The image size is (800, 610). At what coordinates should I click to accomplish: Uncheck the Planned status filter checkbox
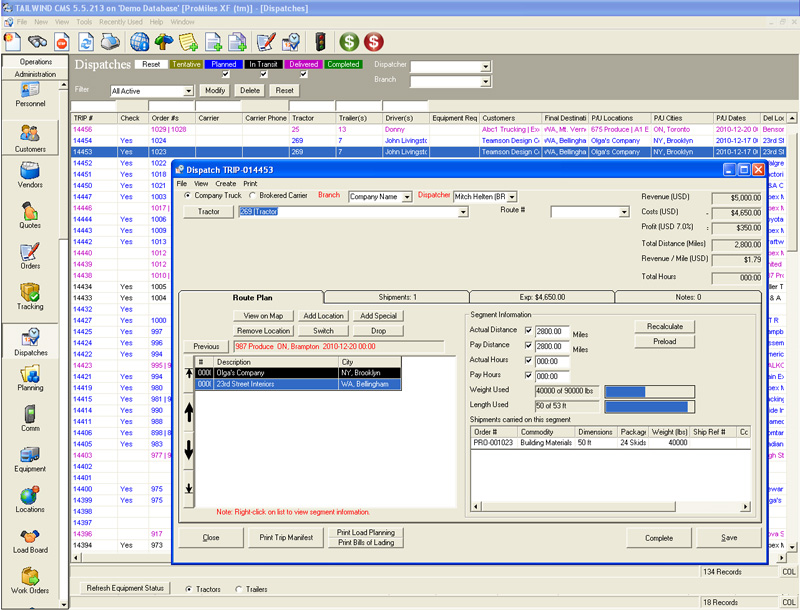[x=225, y=75]
